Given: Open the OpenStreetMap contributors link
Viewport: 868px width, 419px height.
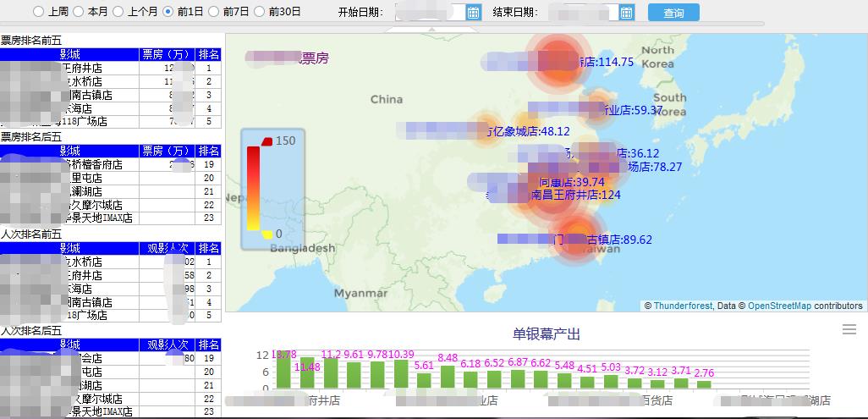Looking at the screenshot, I should (x=779, y=306).
